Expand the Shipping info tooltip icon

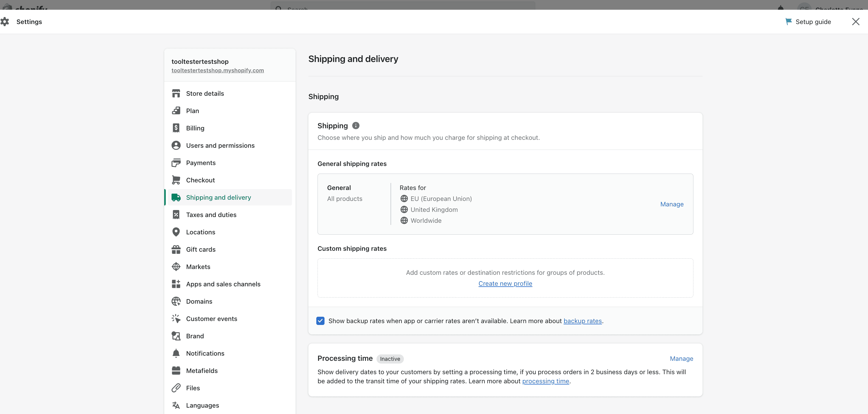click(356, 125)
